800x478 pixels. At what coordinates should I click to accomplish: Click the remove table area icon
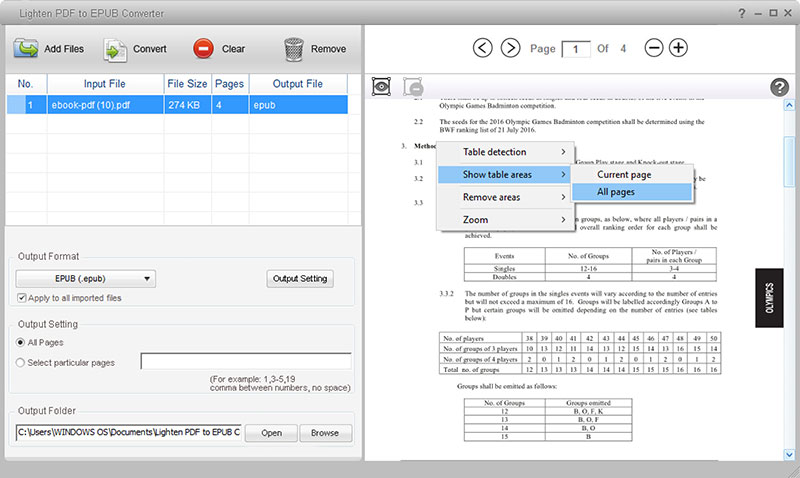413,87
